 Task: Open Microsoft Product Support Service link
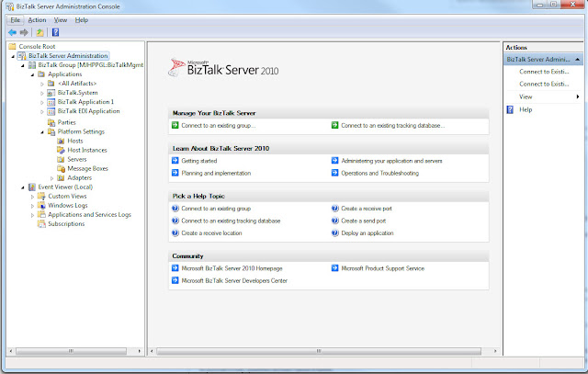point(382,268)
